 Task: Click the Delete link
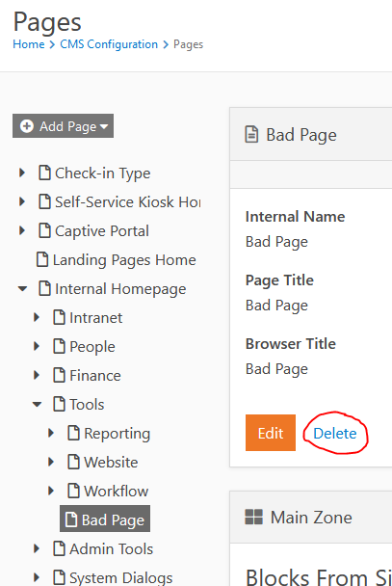coord(335,433)
